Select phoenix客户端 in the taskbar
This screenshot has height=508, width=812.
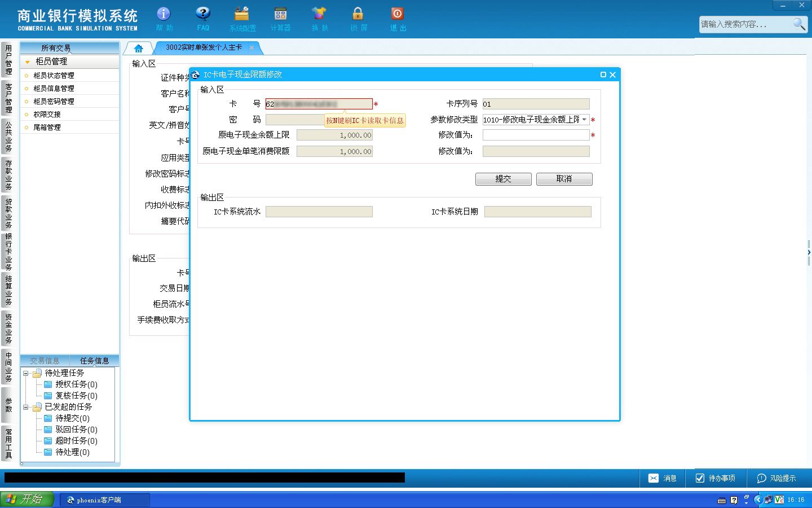(x=105, y=500)
